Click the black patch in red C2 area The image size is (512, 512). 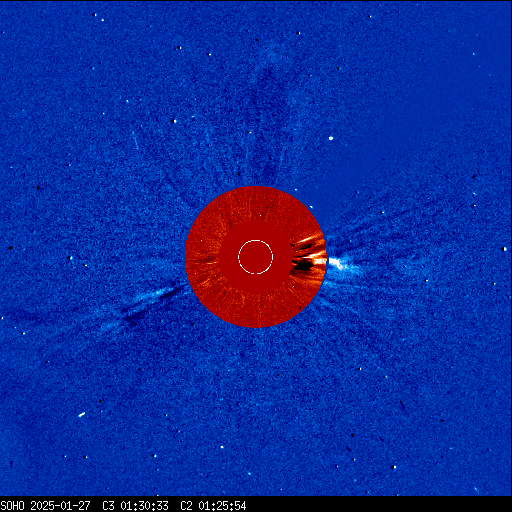[x=303, y=265]
